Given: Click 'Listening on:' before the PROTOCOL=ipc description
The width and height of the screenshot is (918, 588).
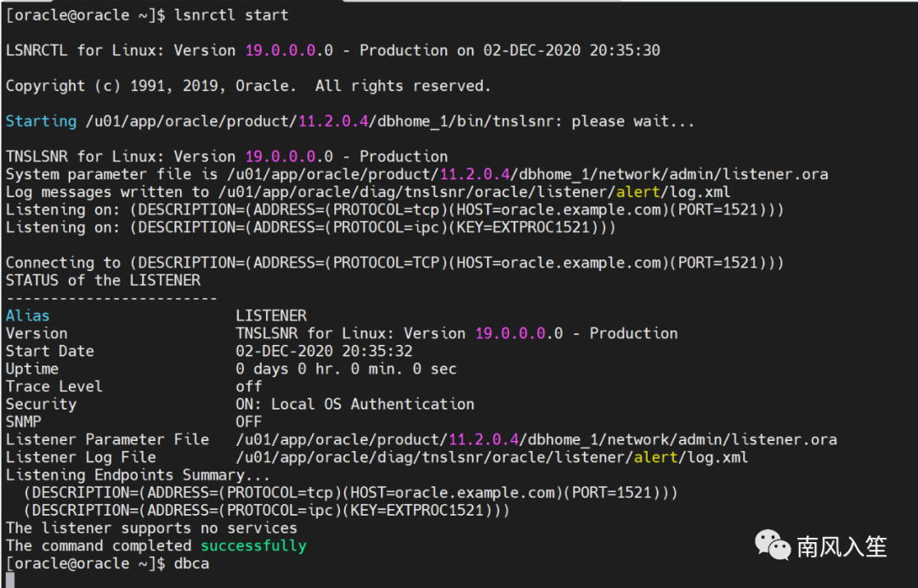Looking at the screenshot, I should [x=63, y=227].
